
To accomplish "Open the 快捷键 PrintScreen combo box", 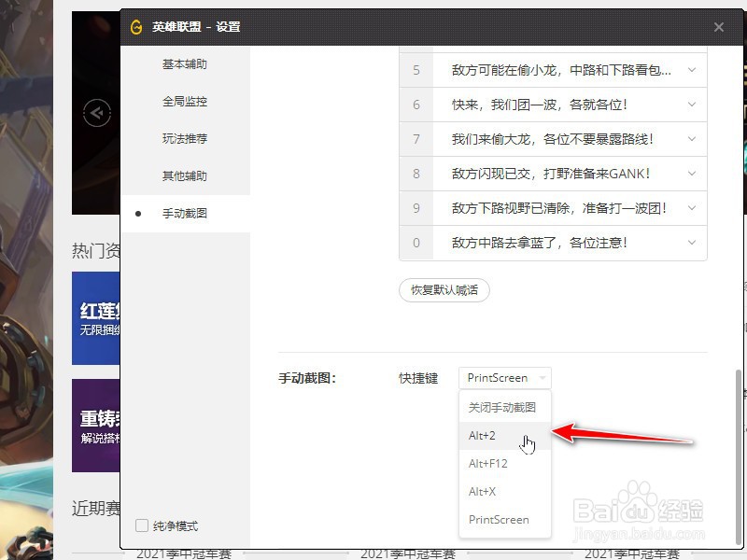I will pos(503,378).
